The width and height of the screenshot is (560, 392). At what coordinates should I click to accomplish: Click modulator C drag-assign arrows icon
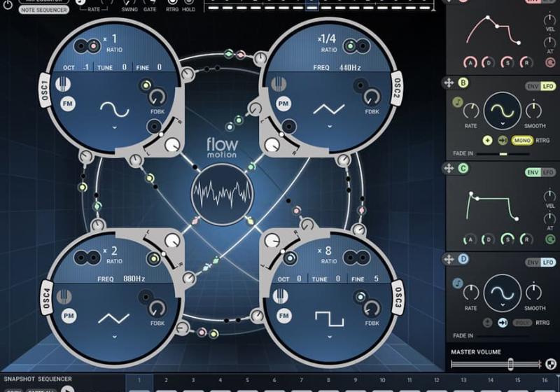click(449, 168)
